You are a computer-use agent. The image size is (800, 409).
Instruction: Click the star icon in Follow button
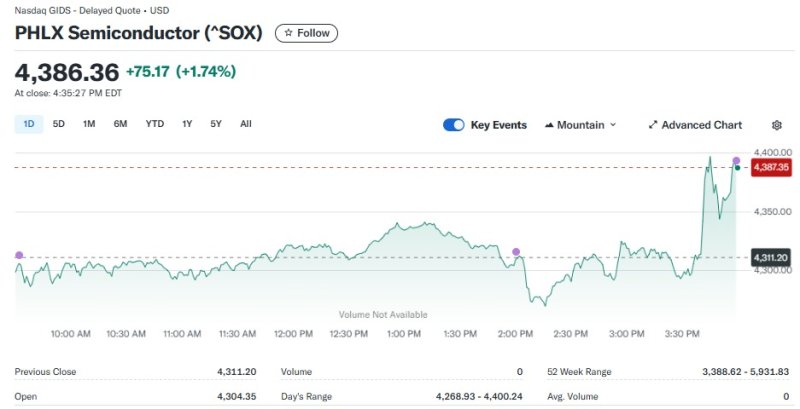click(289, 33)
